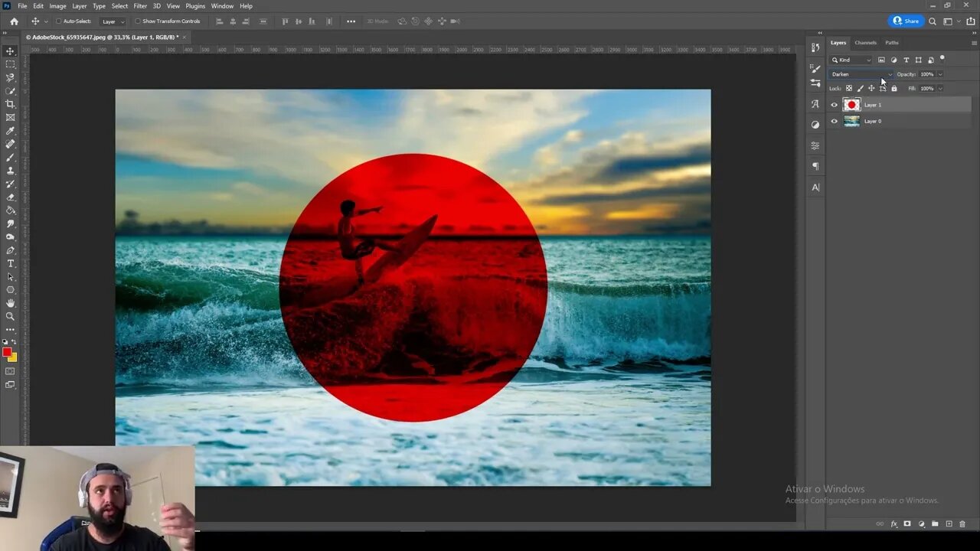Select the Path Selection arrow tool

tap(10, 276)
